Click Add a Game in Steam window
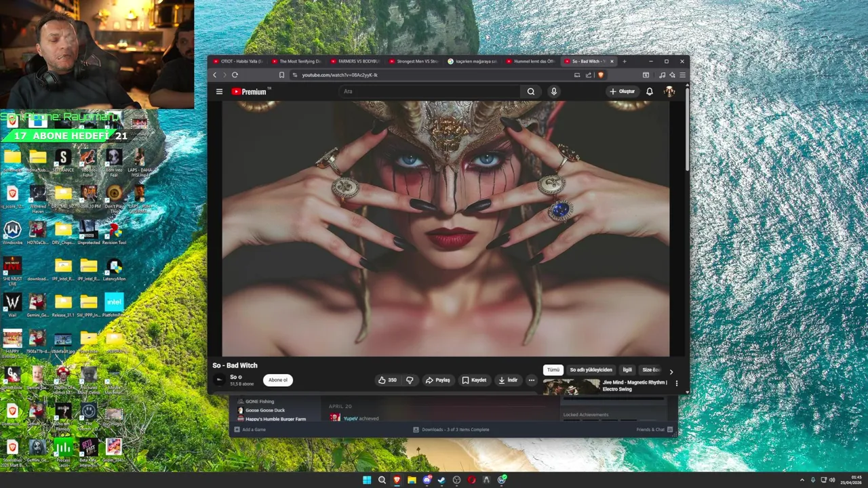Viewport: 868px width, 488px height. (x=250, y=430)
